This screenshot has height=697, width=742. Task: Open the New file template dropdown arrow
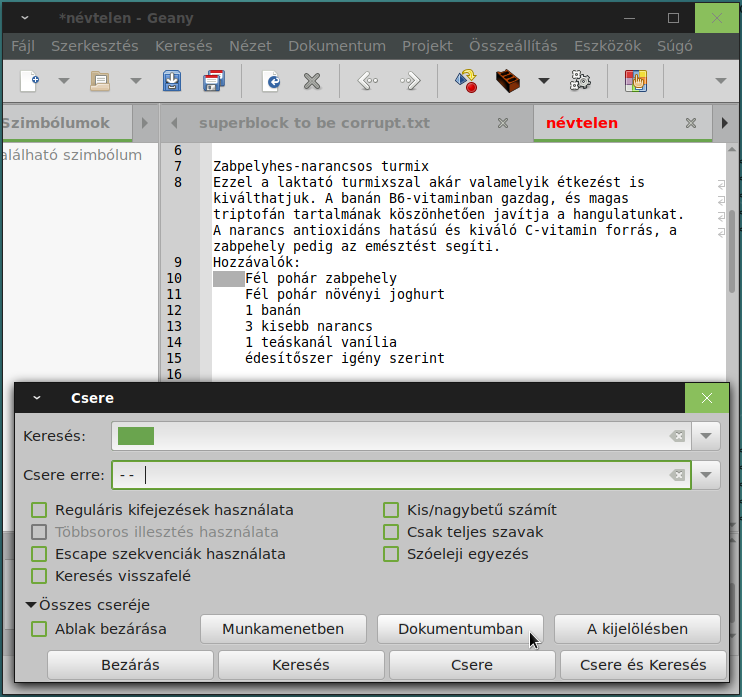64,81
